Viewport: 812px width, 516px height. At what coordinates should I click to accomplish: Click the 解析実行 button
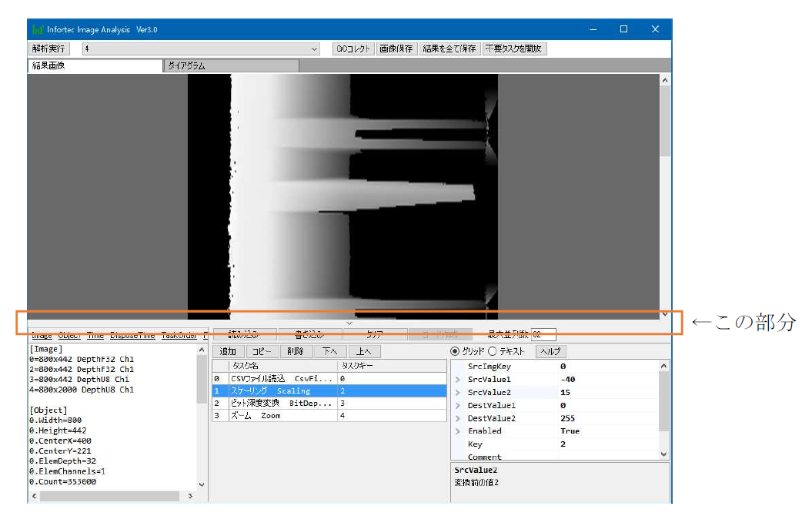[48, 49]
